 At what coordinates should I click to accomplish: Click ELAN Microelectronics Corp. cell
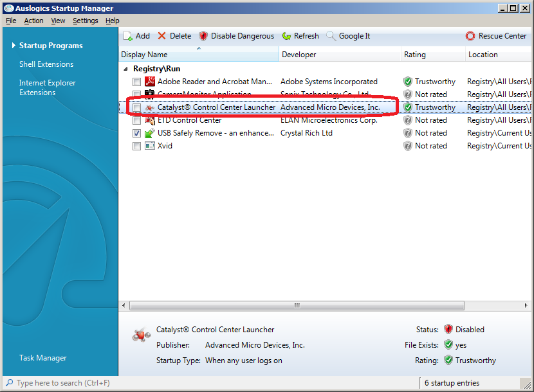point(329,120)
